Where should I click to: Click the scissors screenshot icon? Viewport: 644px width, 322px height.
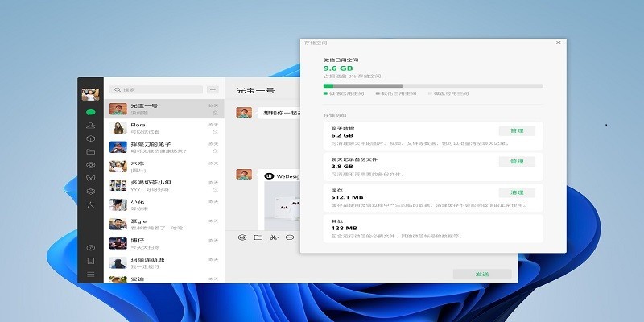click(274, 237)
